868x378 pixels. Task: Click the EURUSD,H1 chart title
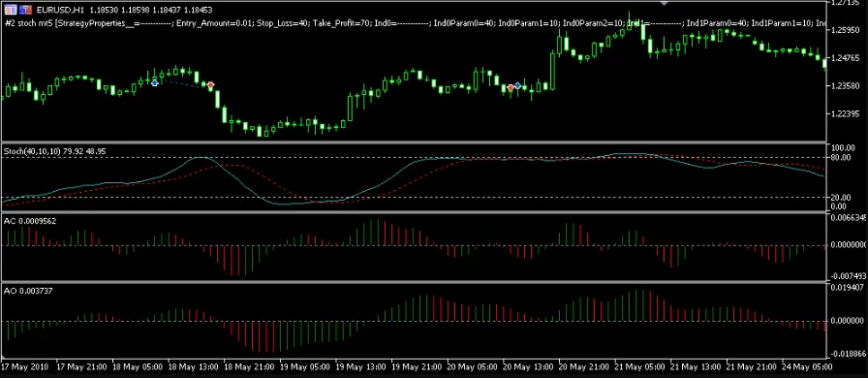(x=60, y=10)
